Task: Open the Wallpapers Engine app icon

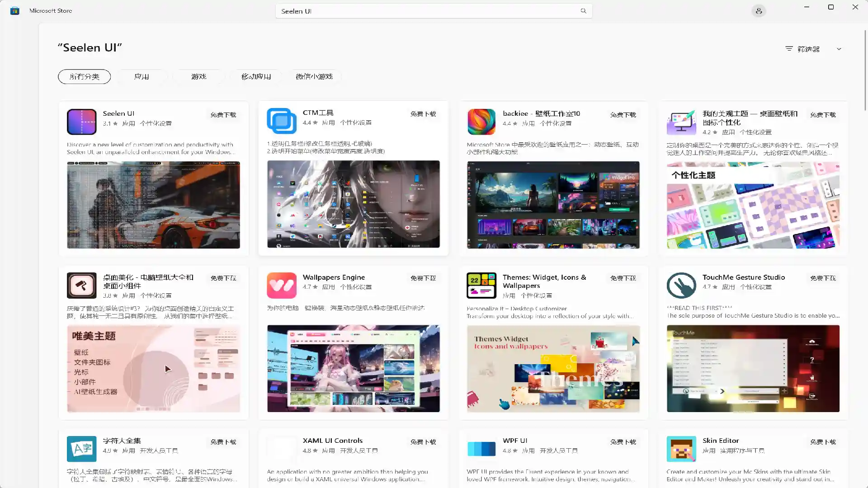Action: tap(281, 285)
